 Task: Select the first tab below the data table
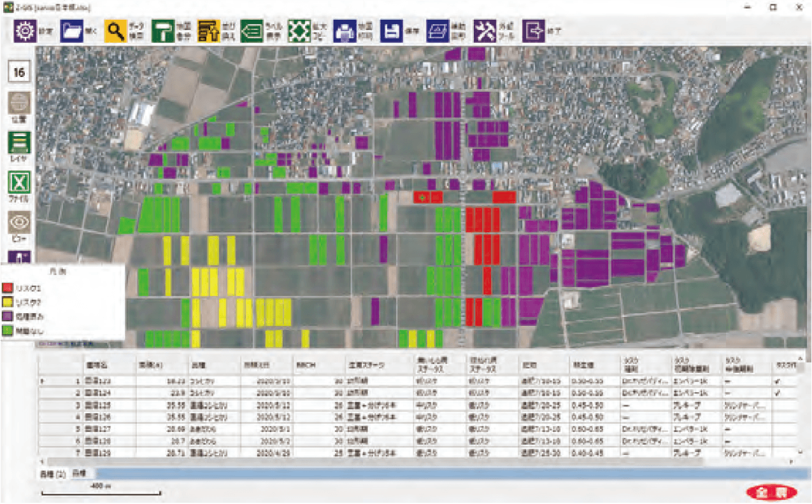tap(52, 473)
